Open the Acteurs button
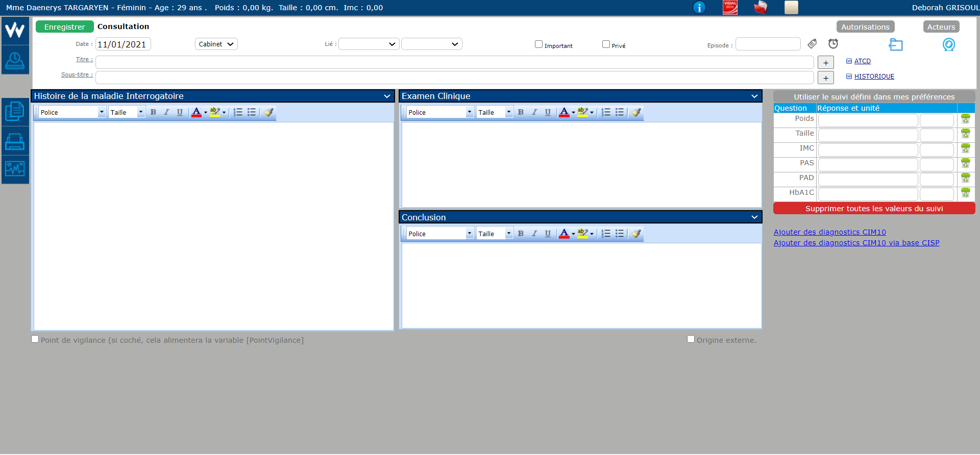This screenshot has height=455, width=980. [x=941, y=27]
